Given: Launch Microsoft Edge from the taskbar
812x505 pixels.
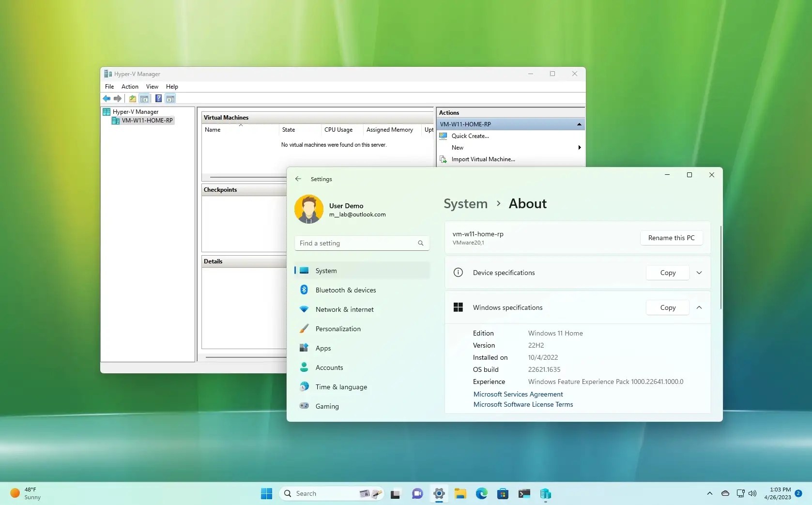Looking at the screenshot, I should click(x=481, y=493).
